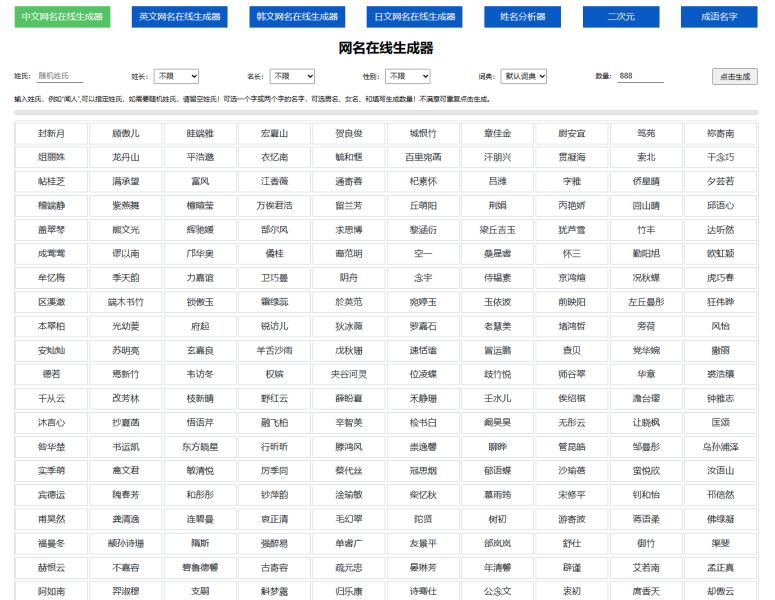
Task: Pick the name 敏清悦
Action: click(x=200, y=471)
